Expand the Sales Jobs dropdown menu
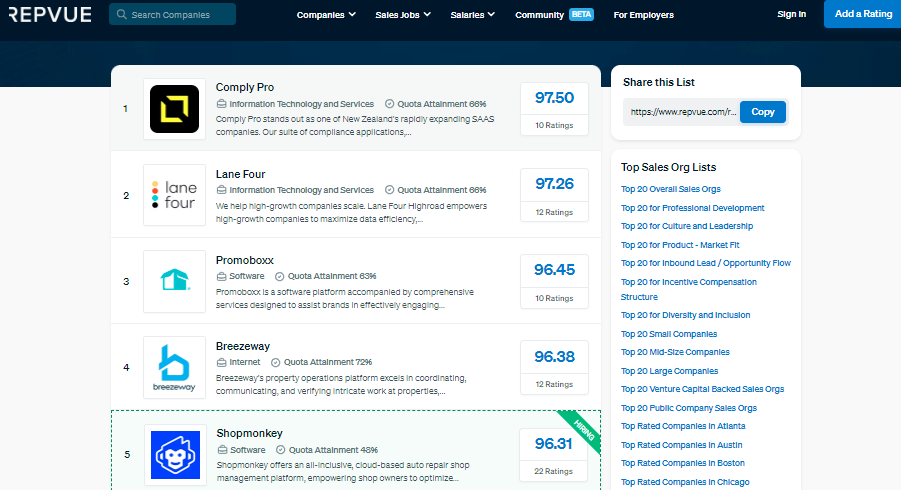Viewport: 901px width, 490px height. point(403,15)
